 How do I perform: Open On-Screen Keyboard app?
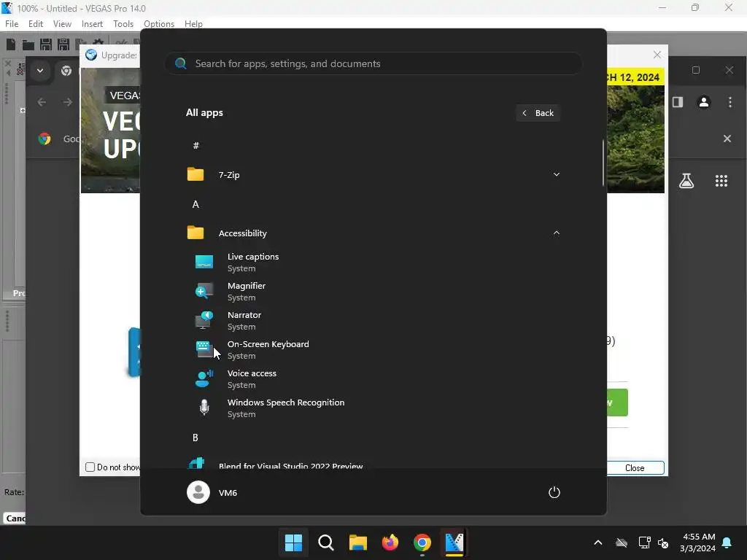(373, 350)
